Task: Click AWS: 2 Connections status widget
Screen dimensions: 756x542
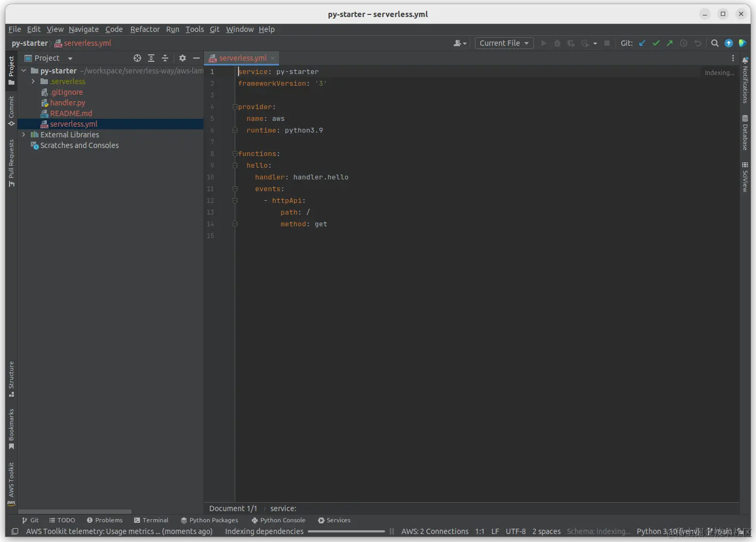Action: [435, 531]
